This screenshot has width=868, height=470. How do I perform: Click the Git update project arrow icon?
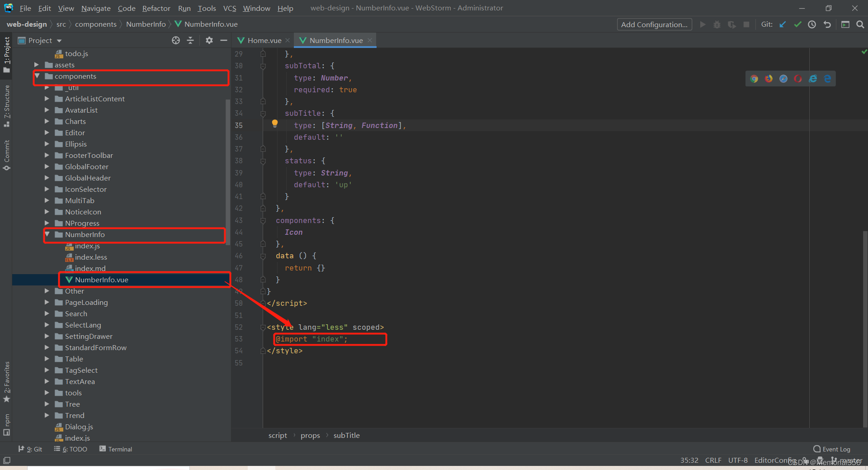[783, 24]
